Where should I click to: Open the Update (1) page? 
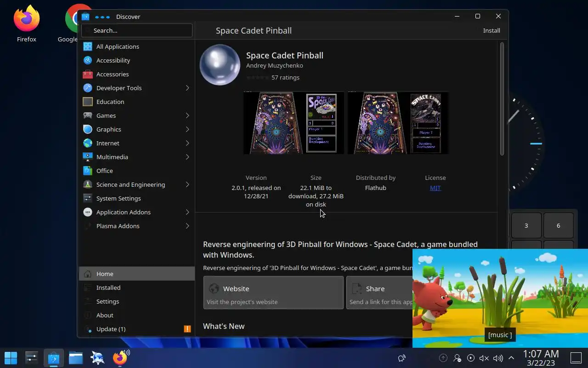tap(137, 329)
